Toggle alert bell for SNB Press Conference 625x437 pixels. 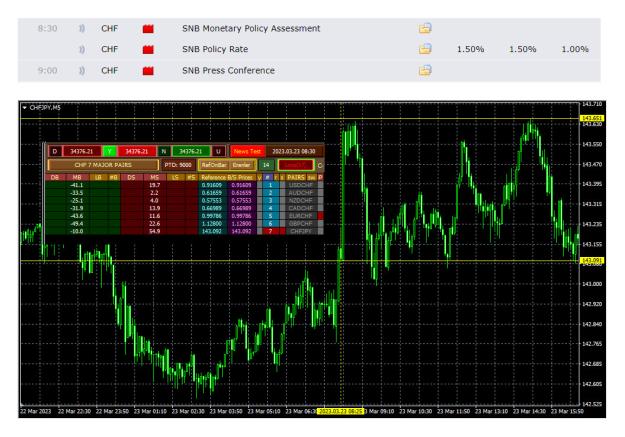[x=82, y=71]
